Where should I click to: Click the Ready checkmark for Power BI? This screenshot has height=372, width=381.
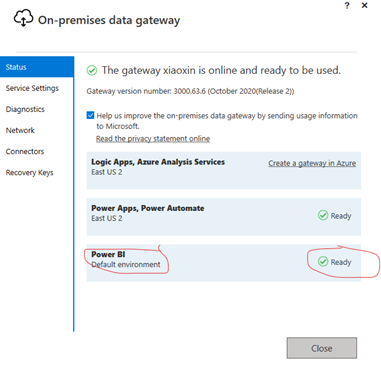point(323,262)
